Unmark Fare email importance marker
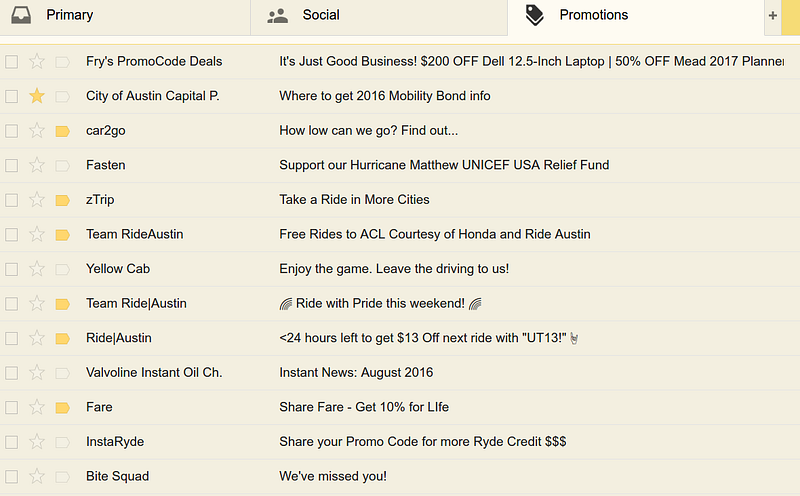Screen dimensions: 800x496 (62, 408)
